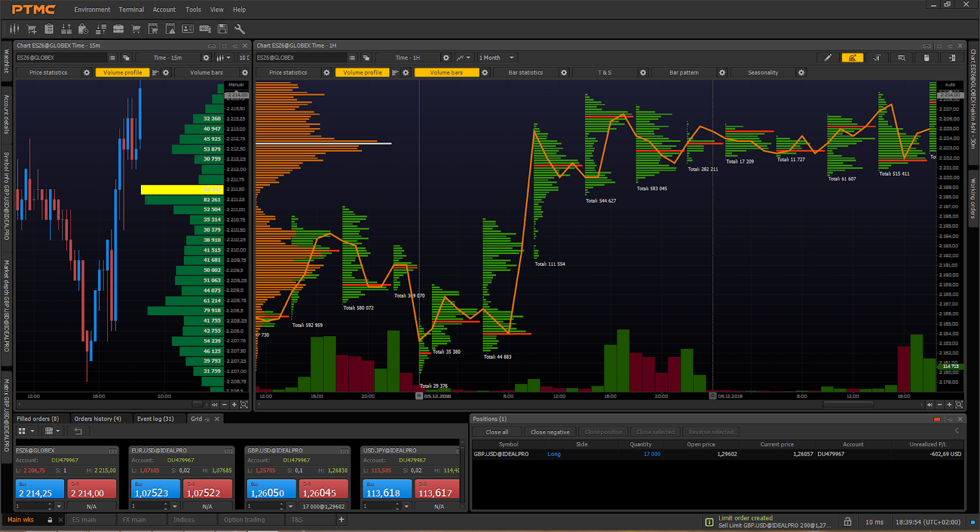This screenshot has height=532, width=980.
Task: Click the magnifier data-search icon in the 1H chart
Action: (x=902, y=58)
